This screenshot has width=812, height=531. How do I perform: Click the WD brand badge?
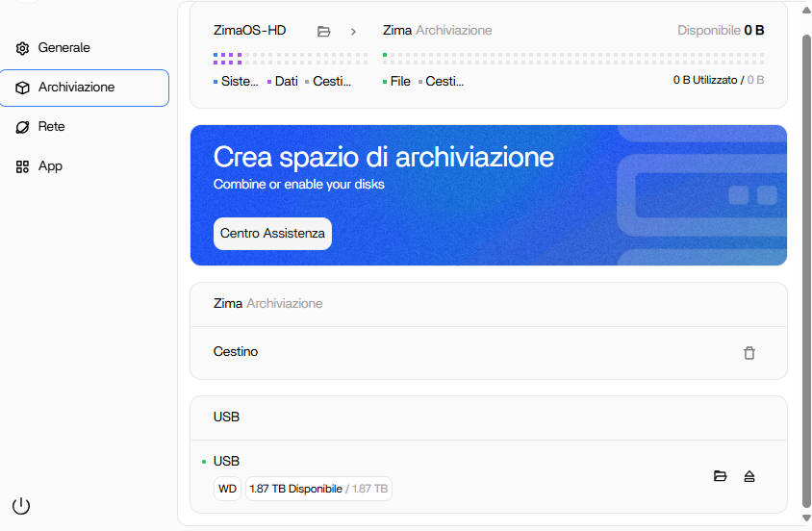[x=227, y=489]
